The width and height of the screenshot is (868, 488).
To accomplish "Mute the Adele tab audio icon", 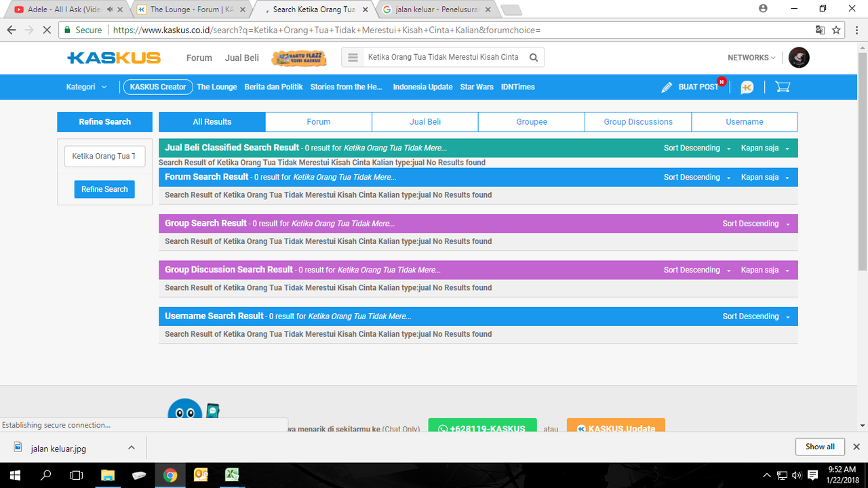I will click(x=110, y=9).
